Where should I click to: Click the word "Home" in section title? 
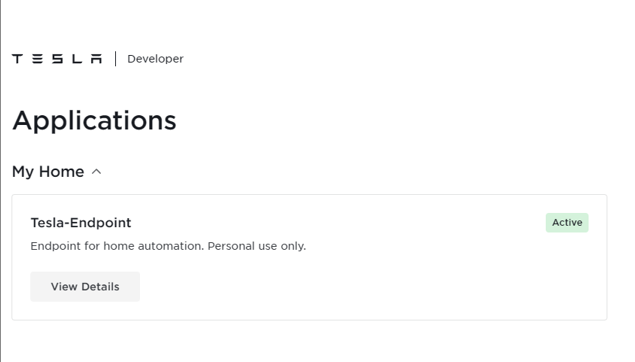click(62, 172)
